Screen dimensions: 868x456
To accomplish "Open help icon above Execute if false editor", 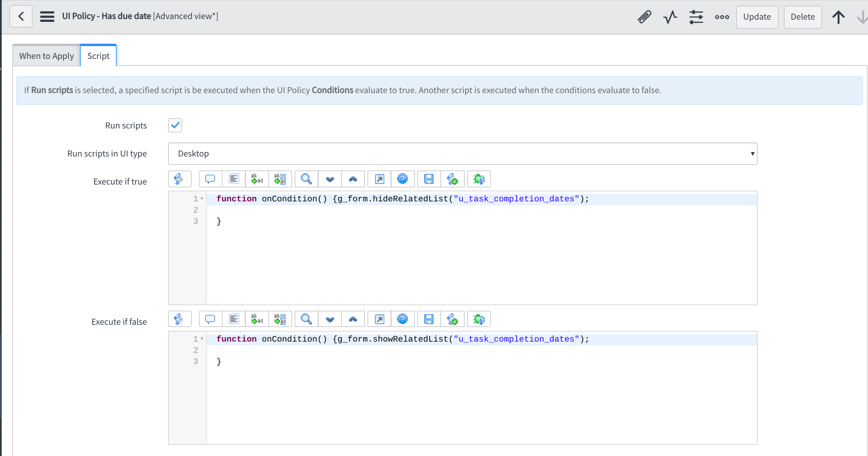I will click(403, 319).
